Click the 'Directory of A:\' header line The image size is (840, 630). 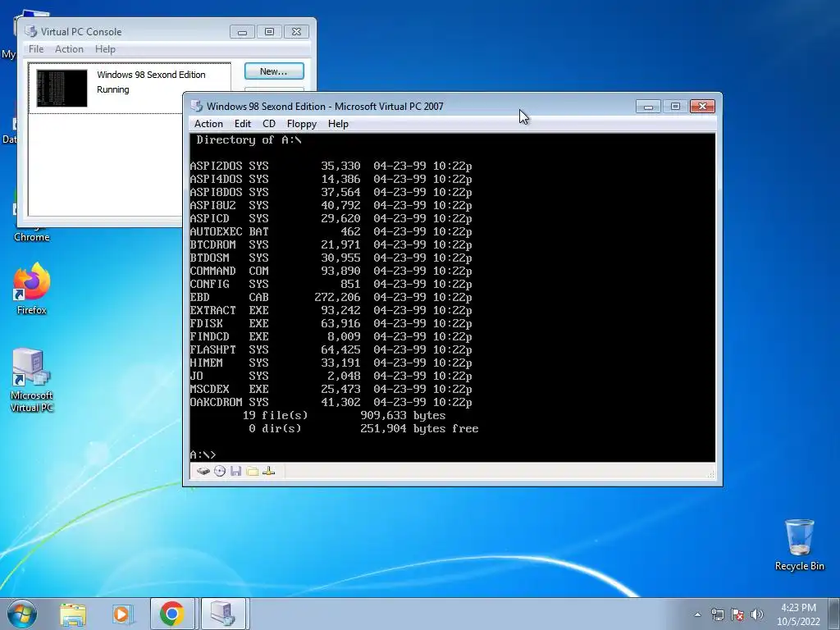(249, 139)
